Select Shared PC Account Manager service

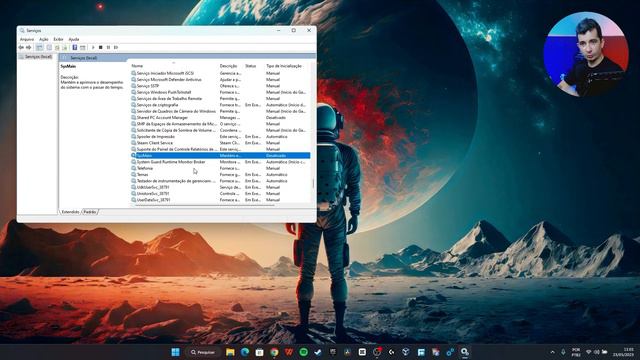click(220, 118)
